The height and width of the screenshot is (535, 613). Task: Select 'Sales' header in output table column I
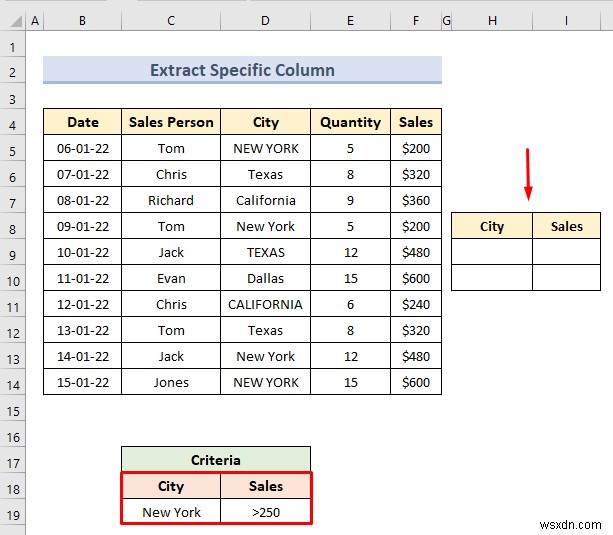tap(566, 226)
